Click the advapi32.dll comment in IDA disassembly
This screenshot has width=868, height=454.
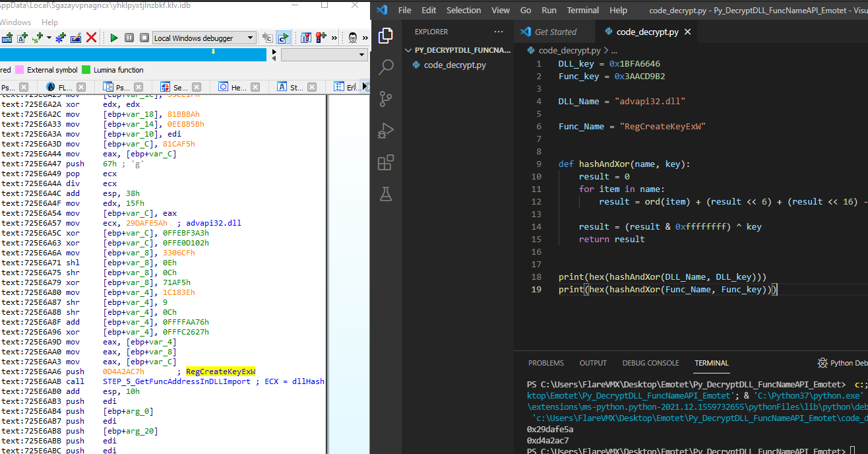click(x=214, y=223)
